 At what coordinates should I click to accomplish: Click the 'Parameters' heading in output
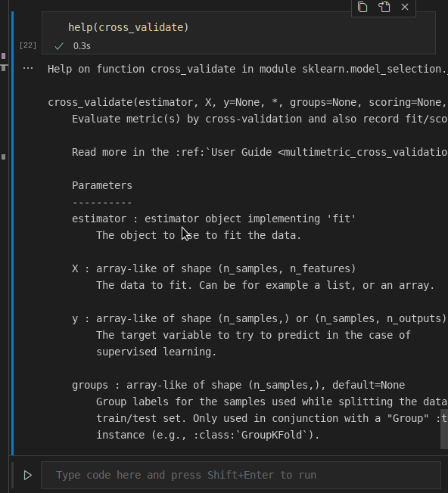click(x=102, y=185)
